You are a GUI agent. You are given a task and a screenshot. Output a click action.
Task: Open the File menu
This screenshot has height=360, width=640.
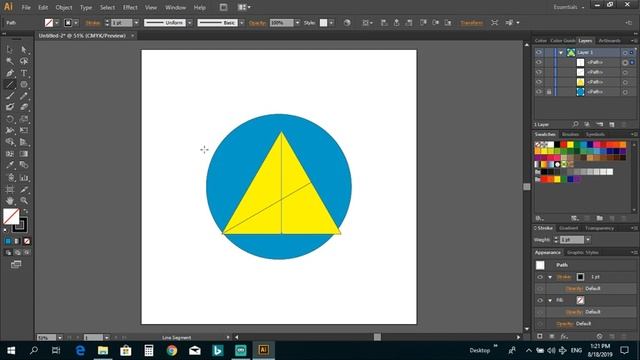pyautogui.click(x=26, y=7)
